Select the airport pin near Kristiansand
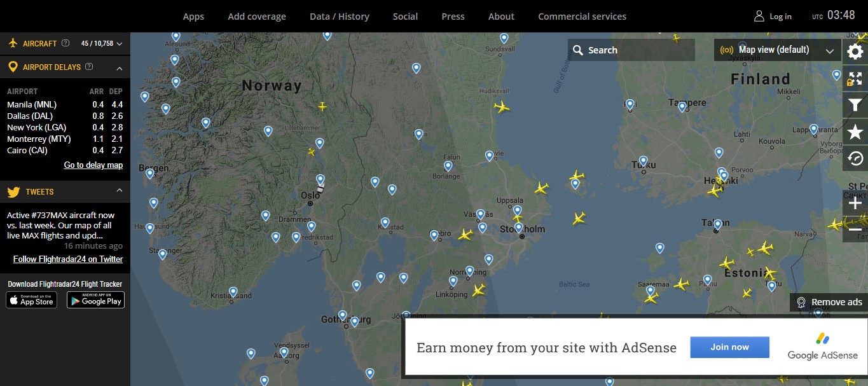 233,292
